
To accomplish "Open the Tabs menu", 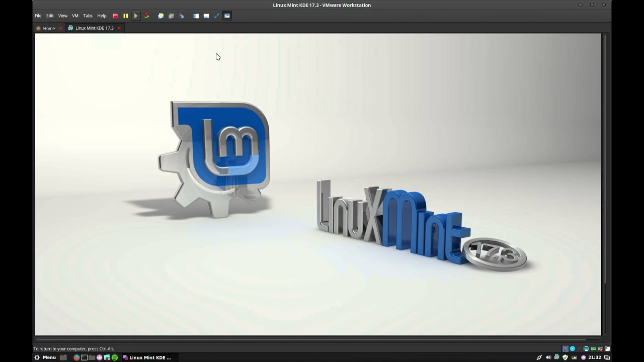I will pos(88,16).
